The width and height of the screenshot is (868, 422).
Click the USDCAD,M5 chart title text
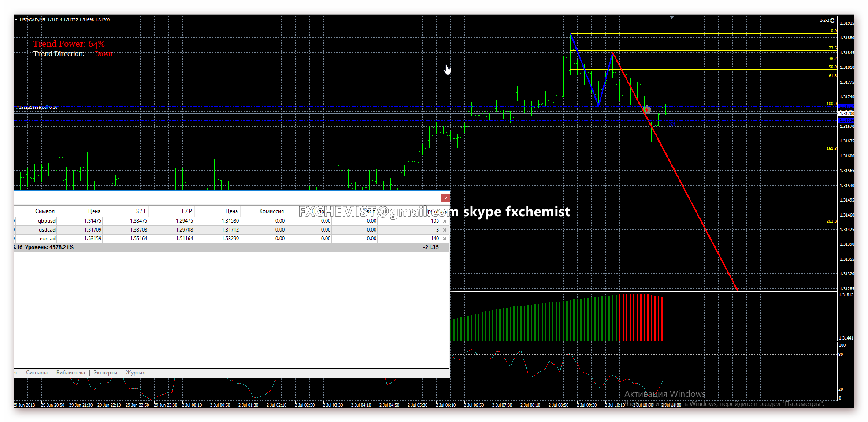point(32,20)
